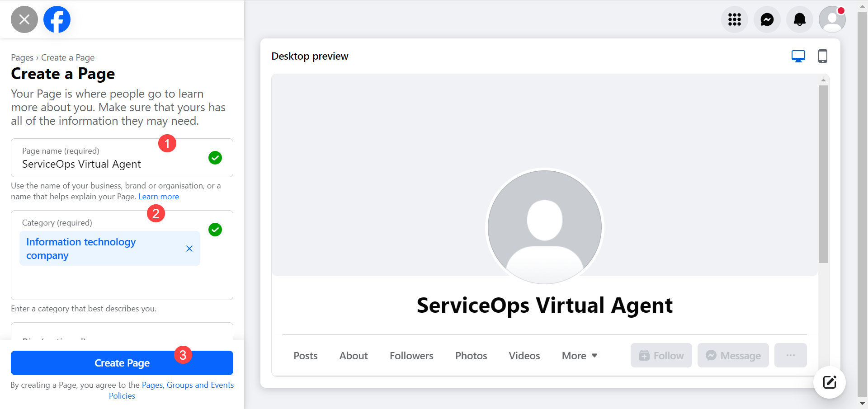The image size is (868, 409).
Task: Open the create post pencil icon
Action: tap(830, 382)
